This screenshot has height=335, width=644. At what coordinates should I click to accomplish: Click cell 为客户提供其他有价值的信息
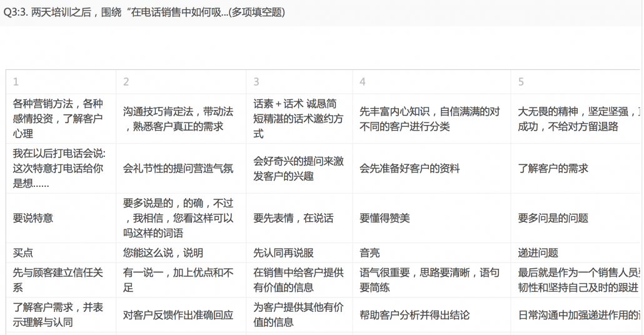coord(299,314)
